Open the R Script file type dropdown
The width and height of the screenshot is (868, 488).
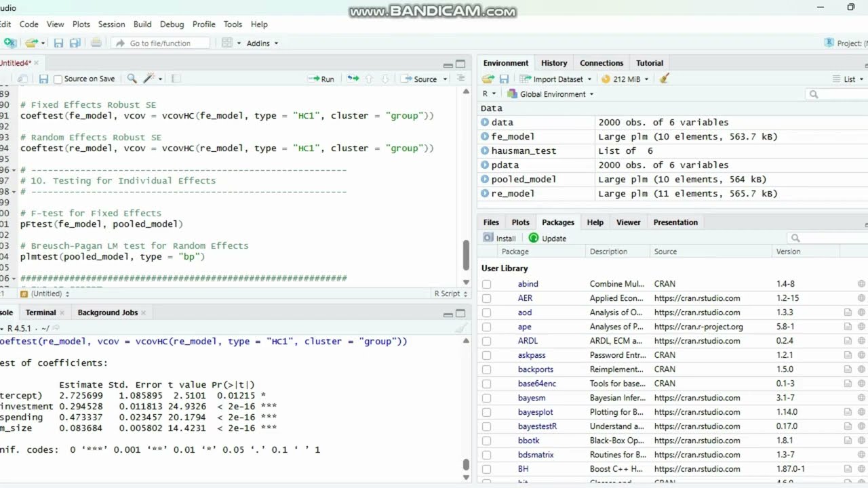(x=451, y=293)
